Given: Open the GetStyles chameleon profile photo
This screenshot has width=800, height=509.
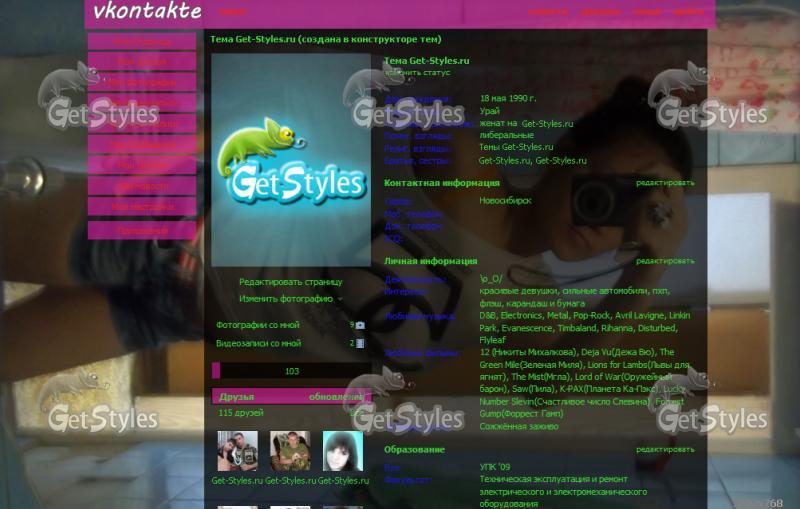Looking at the screenshot, I should point(291,160).
